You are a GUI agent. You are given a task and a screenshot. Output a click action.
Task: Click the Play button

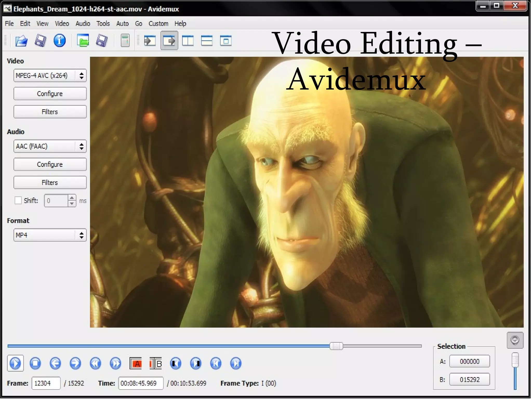pos(15,363)
